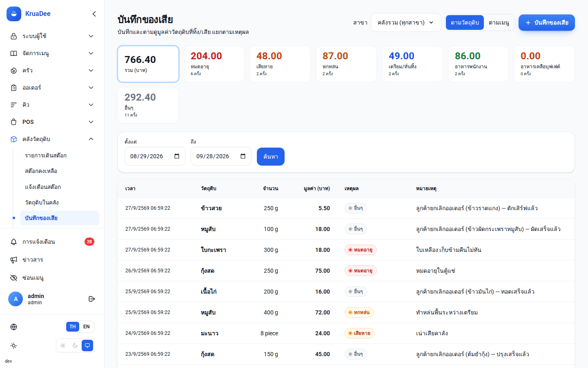Click the box icon beside คลังวัตถุดิบ
The image size is (588, 368).
click(x=14, y=139)
